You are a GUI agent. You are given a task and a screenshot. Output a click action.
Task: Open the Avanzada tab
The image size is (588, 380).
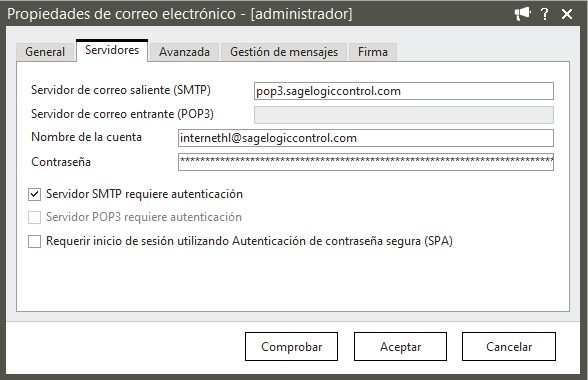pos(184,51)
